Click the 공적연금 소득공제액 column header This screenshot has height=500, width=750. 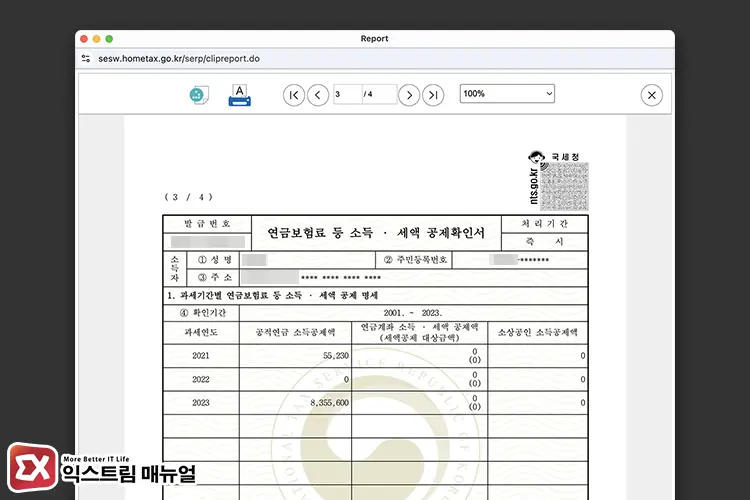pyautogui.click(x=295, y=333)
